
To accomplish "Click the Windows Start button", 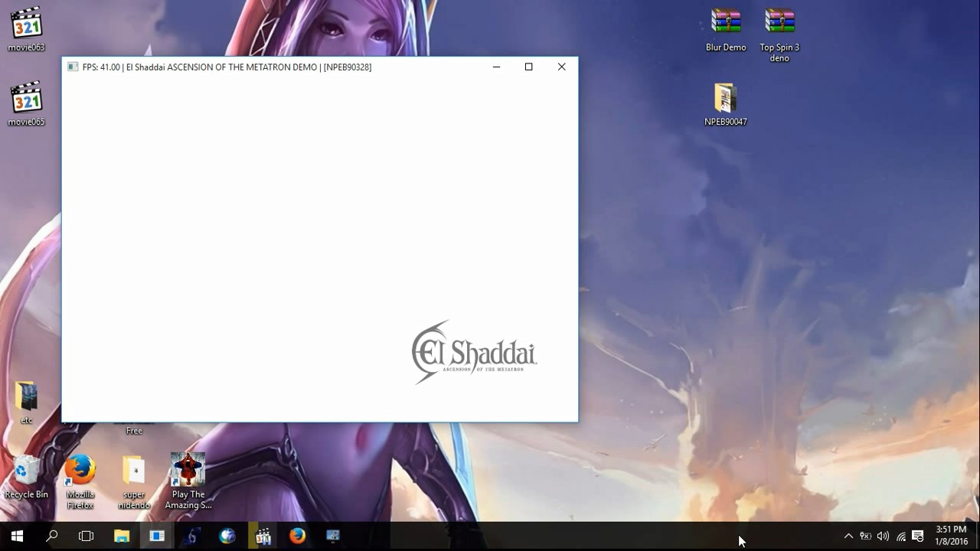I will click(17, 536).
